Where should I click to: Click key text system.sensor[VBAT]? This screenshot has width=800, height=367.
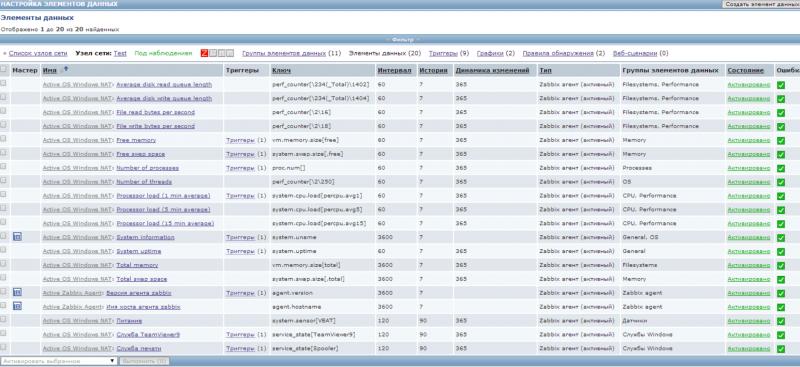pyautogui.click(x=304, y=321)
